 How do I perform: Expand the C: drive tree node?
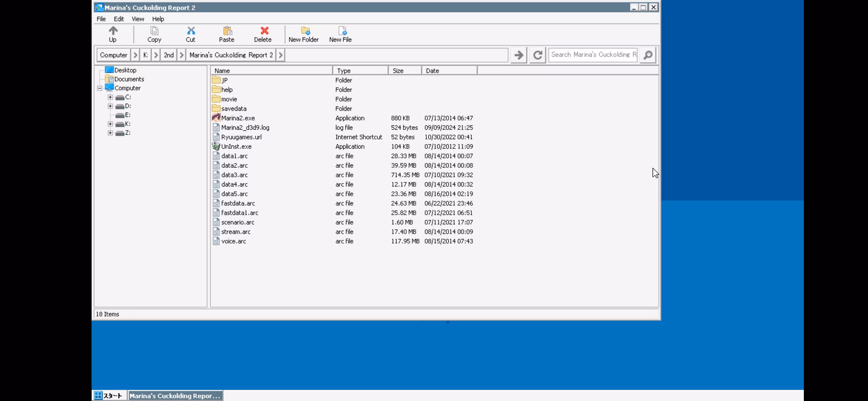tap(110, 97)
